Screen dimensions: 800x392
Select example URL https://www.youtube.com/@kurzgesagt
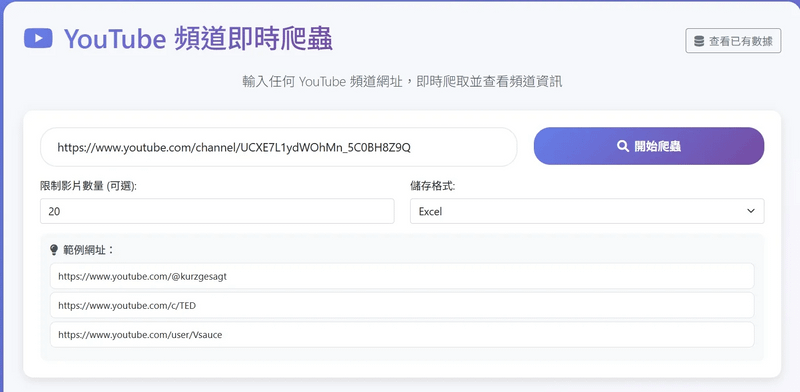click(x=402, y=276)
